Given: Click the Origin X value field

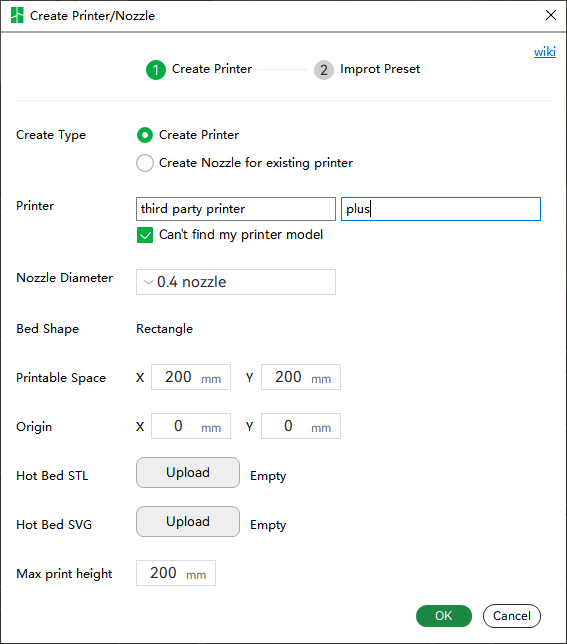Looking at the screenshot, I should 191,426.
